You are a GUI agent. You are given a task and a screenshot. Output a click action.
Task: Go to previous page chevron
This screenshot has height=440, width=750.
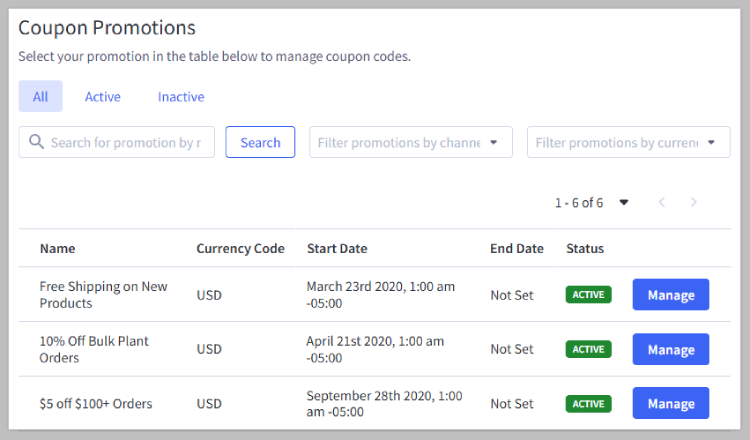pyautogui.click(x=662, y=202)
